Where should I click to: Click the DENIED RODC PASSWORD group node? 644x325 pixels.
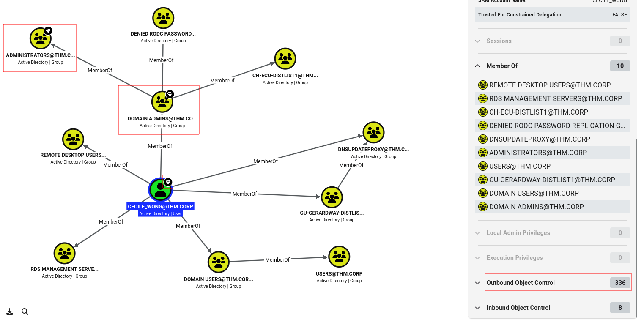pos(163,18)
